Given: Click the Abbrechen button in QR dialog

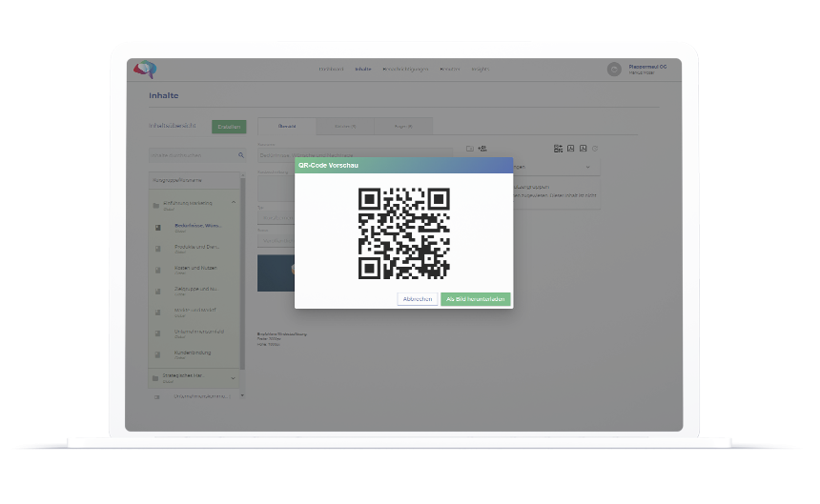Looking at the screenshot, I should (418, 299).
